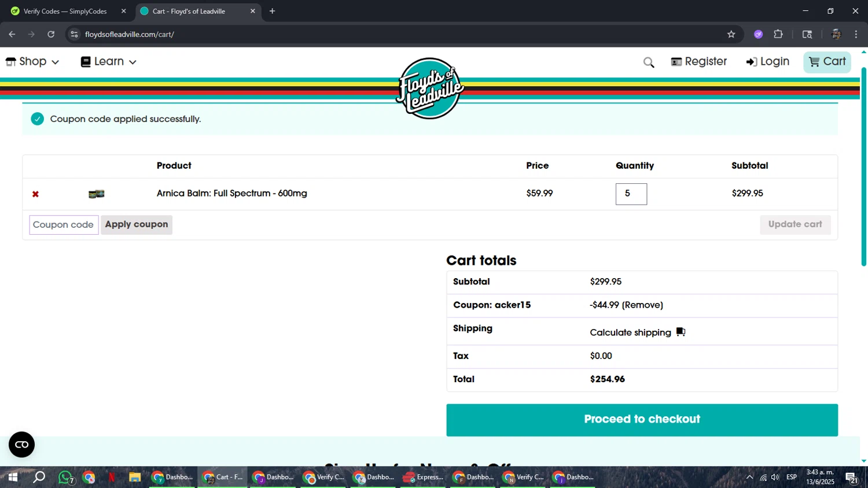Open a new browser tab
This screenshot has height=488, width=868.
pos(272,11)
